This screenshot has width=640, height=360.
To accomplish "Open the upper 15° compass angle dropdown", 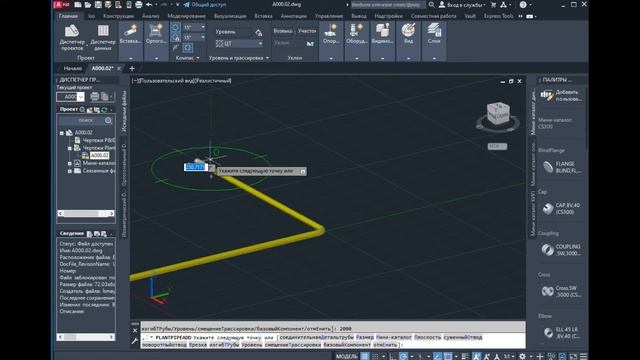I will click(x=203, y=27).
